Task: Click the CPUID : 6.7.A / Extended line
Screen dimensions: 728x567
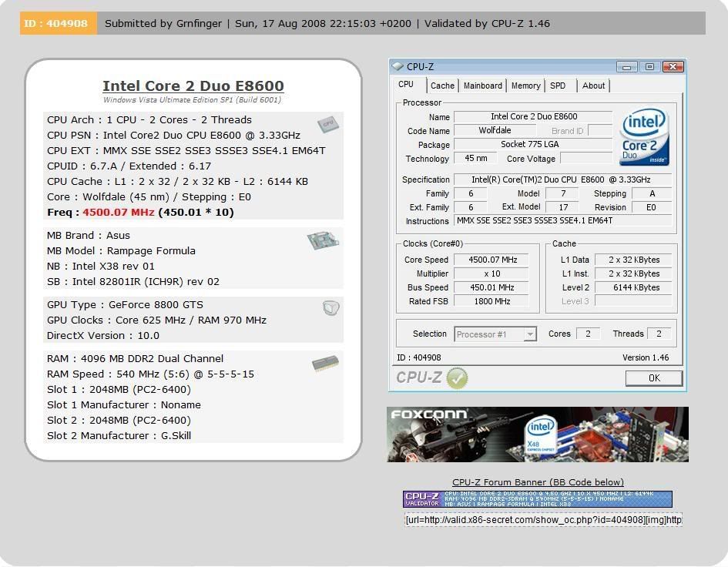Action: point(129,166)
